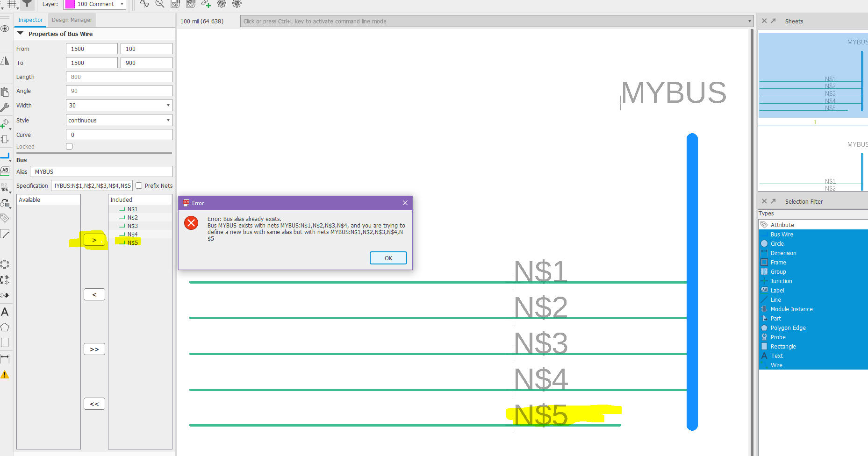The height and width of the screenshot is (456, 868).
Task: Click the add link plus icon
Action: tap(206, 4)
